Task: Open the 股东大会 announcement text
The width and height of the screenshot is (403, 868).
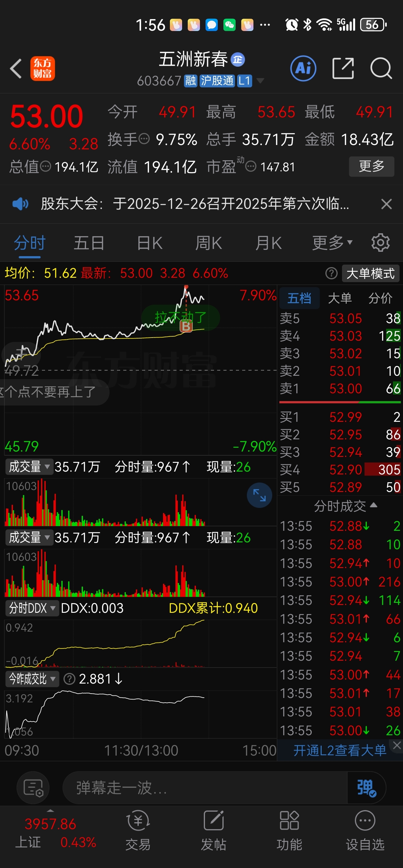Action: [195, 204]
